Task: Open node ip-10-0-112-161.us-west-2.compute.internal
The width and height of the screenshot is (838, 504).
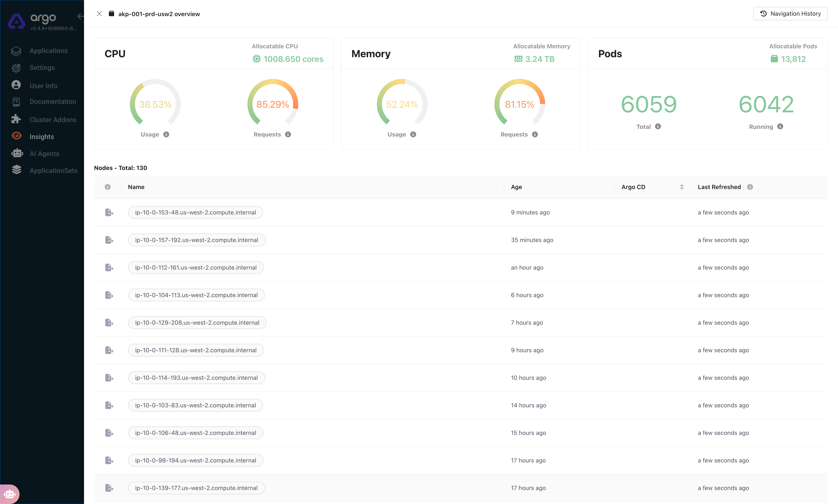Action: 196,267
